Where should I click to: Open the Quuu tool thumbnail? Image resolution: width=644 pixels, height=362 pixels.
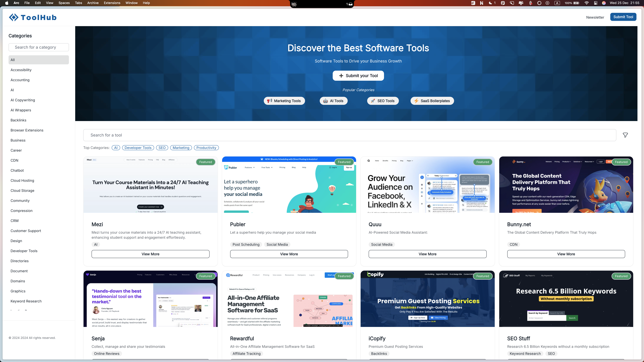(428, 185)
